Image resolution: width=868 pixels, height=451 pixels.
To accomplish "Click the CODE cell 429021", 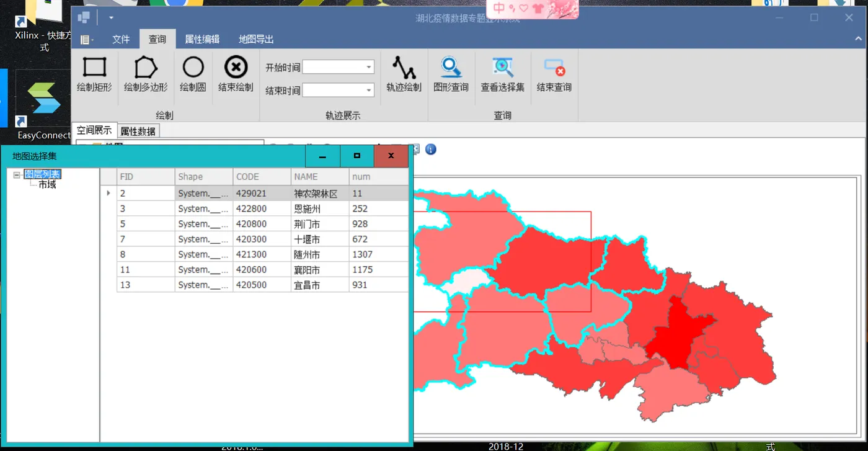I will (262, 194).
